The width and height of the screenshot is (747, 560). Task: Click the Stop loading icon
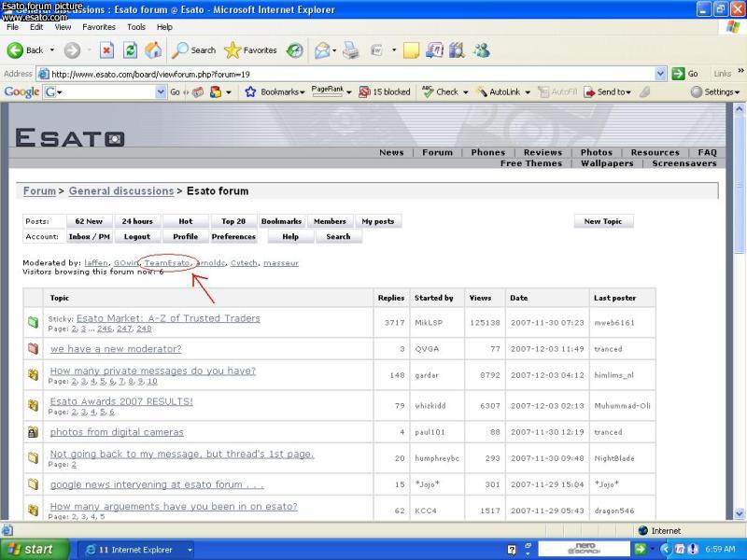(x=106, y=50)
